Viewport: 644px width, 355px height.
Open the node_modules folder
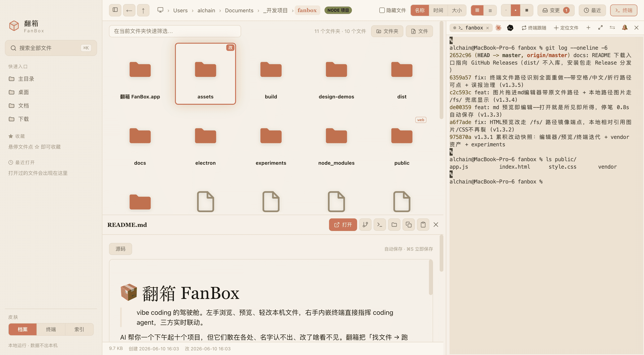(x=336, y=140)
